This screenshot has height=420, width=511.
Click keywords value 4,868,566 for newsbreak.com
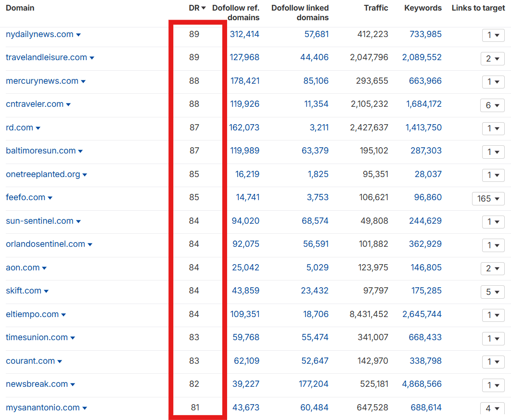pyautogui.click(x=422, y=384)
